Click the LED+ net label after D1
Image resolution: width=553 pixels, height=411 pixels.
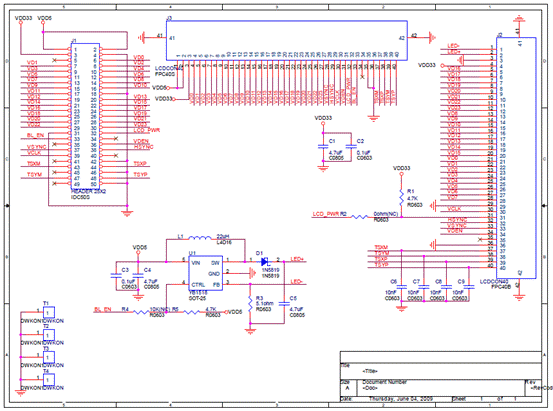pyautogui.click(x=297, y=259)
